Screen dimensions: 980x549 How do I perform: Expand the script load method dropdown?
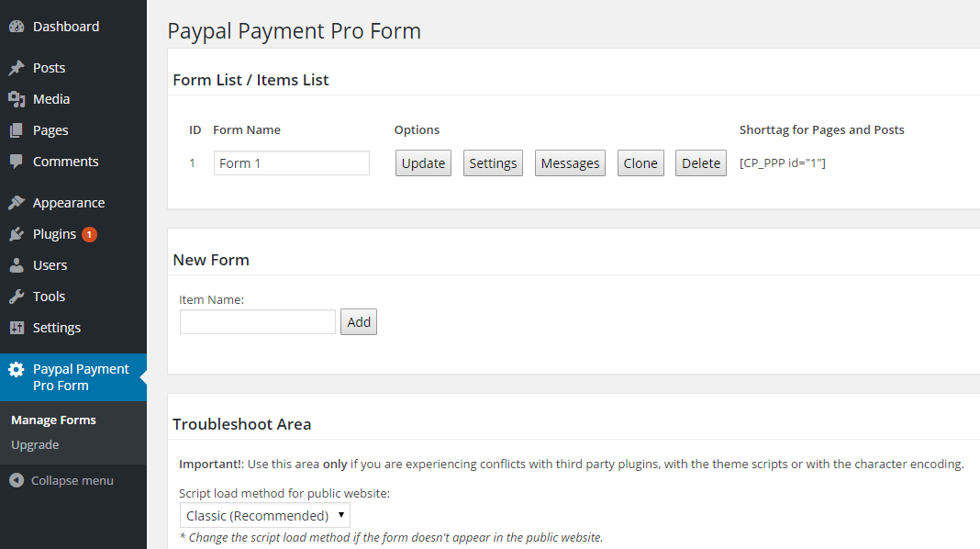265,516
